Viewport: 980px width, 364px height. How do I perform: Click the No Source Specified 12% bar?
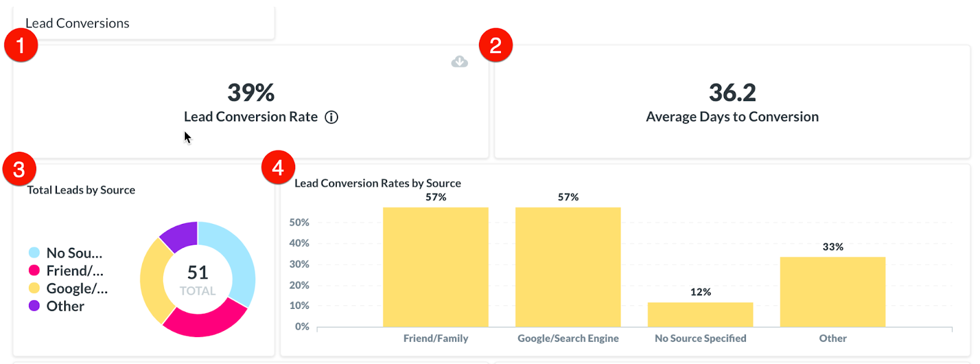coord(700,314)
